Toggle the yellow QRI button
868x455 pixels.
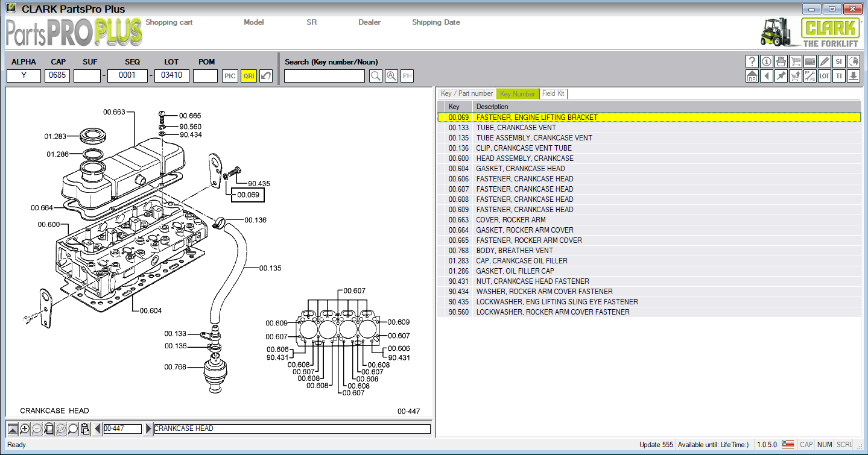click(249, 76)
